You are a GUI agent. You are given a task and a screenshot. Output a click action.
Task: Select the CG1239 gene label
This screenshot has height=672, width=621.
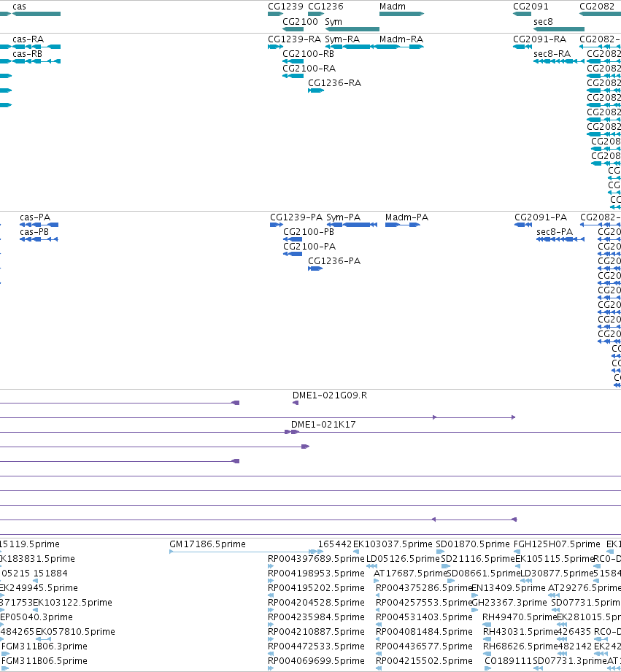tap(285, 7)
